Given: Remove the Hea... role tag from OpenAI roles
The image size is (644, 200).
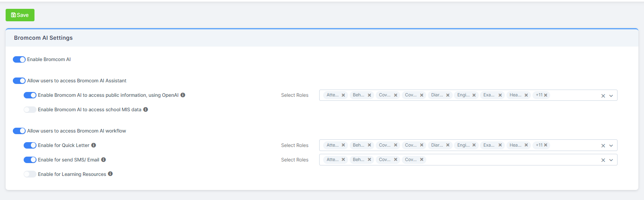Looking at the screenshot, I should coord(526,95).
